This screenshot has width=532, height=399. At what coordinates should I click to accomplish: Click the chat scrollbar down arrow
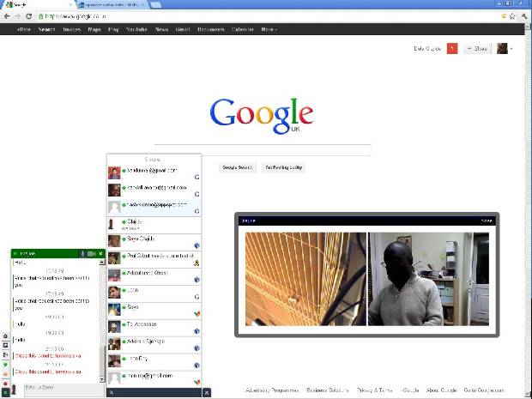click(102, 379)
